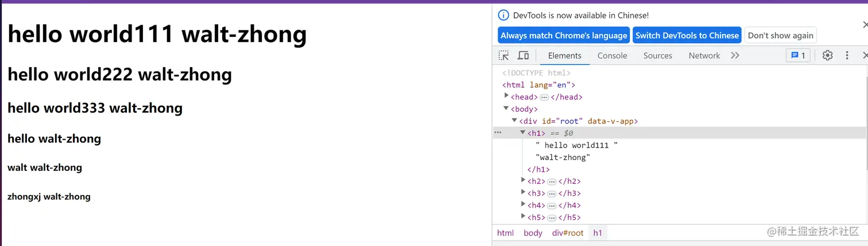Select body in the breadcrumb bar
The image size is (868, 246).
(533, 233)
